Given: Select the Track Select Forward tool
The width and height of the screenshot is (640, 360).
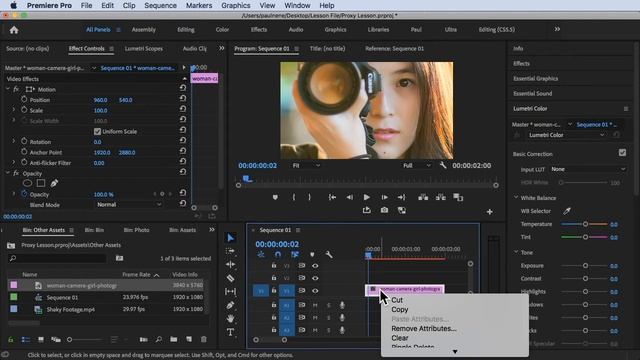Looking at the screenshot, I should point(231,251).
